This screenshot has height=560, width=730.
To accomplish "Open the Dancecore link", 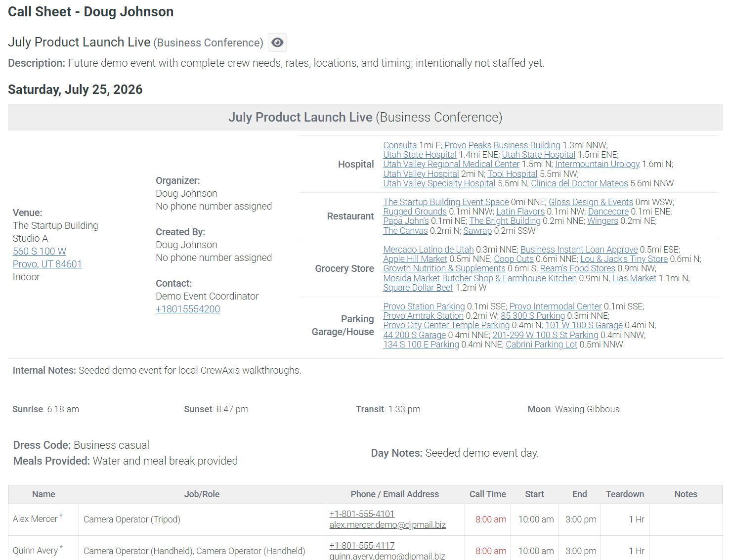I will [608, 212].
